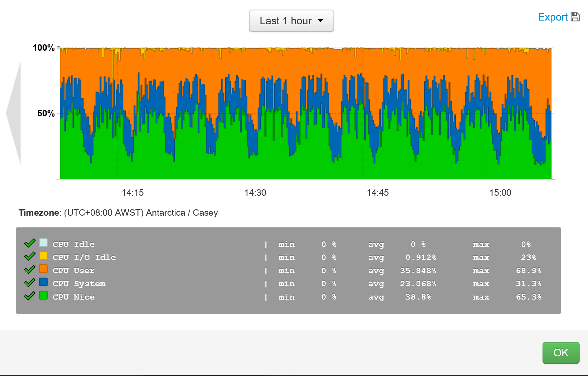Click the Export save disk icon
The image size is (588, 376).
tap(575, 17)
